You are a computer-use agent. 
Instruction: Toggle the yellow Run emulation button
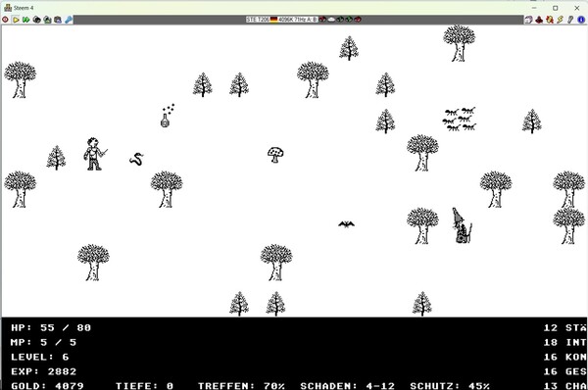[x=16, y=20]
